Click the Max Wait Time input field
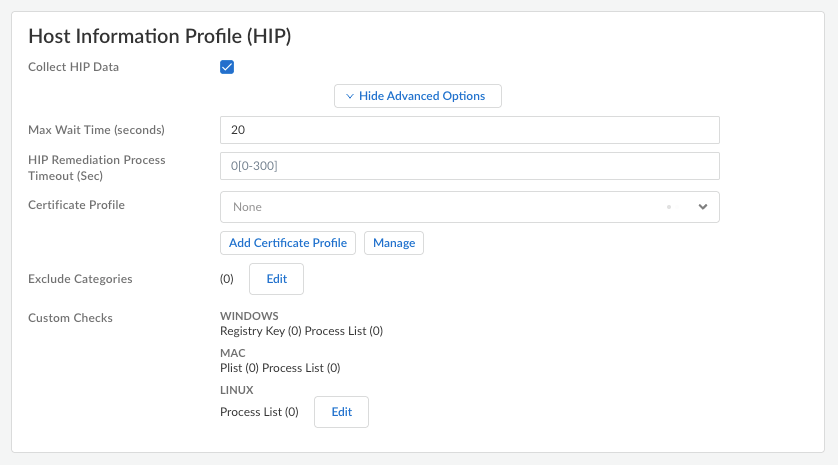The width and height of the screenshot is (838, 465). [469, 130]
